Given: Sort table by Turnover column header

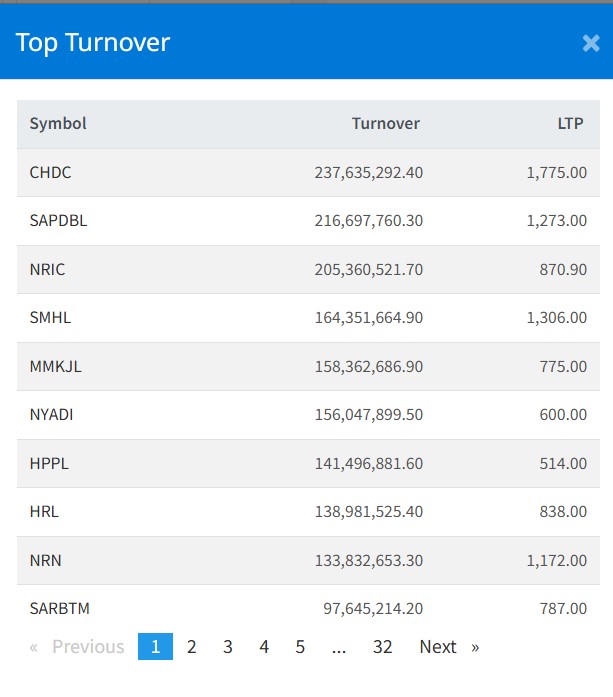Looking at the screenshot, I should [385, 124].
